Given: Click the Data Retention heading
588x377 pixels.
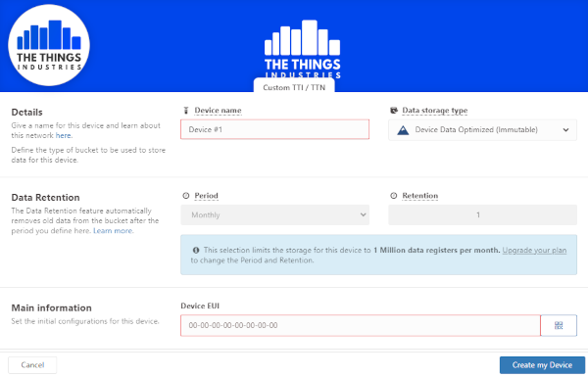Looking at the screenshot, I should pyautogui.click(x=45, y=198).
